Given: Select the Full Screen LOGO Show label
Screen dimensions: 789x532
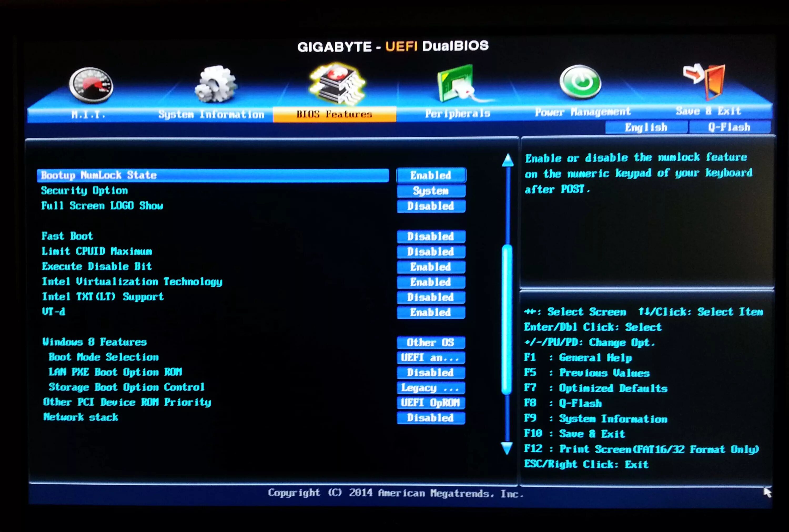Looking at the screenshot, I should click(102, 206).
